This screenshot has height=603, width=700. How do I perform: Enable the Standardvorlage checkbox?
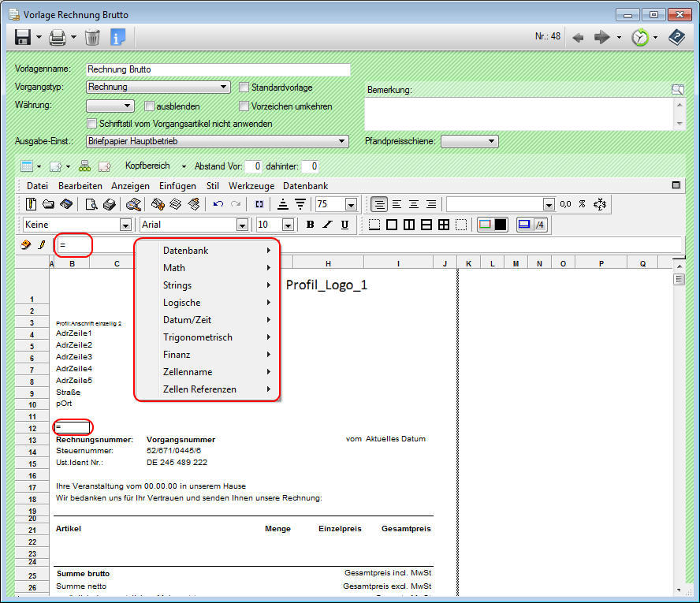point(244,87)
